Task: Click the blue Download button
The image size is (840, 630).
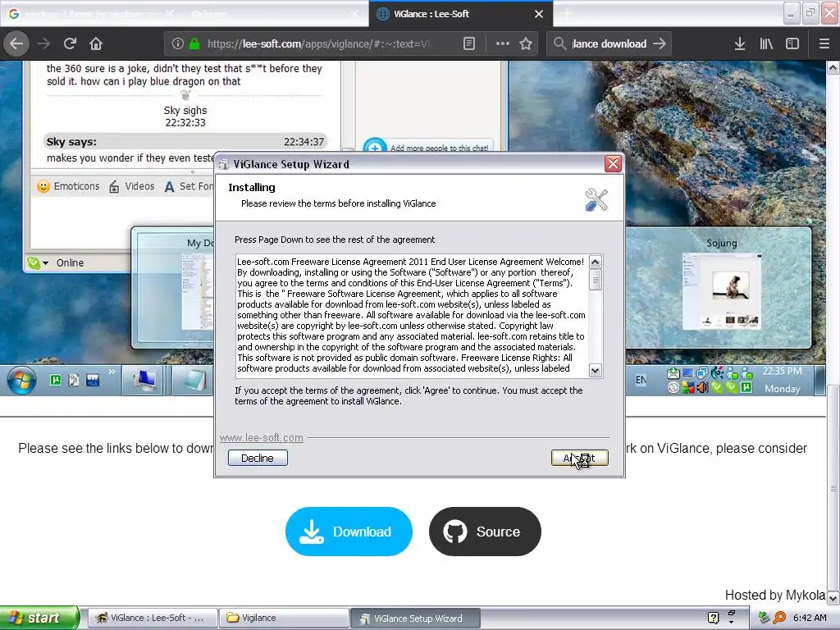Action: coord(349,532)
